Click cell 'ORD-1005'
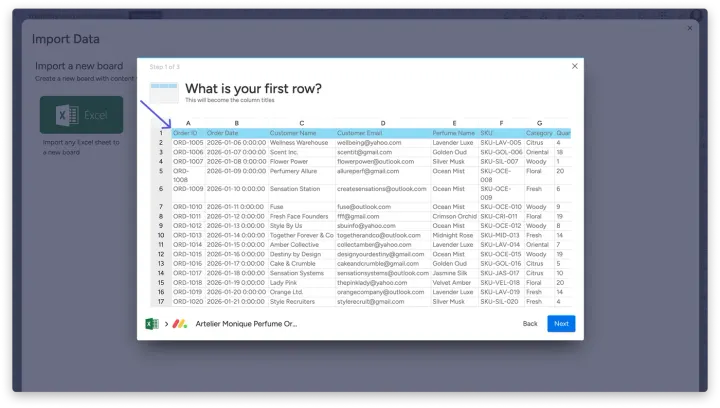This screenshot has height=408, width=720. point(188,143)
